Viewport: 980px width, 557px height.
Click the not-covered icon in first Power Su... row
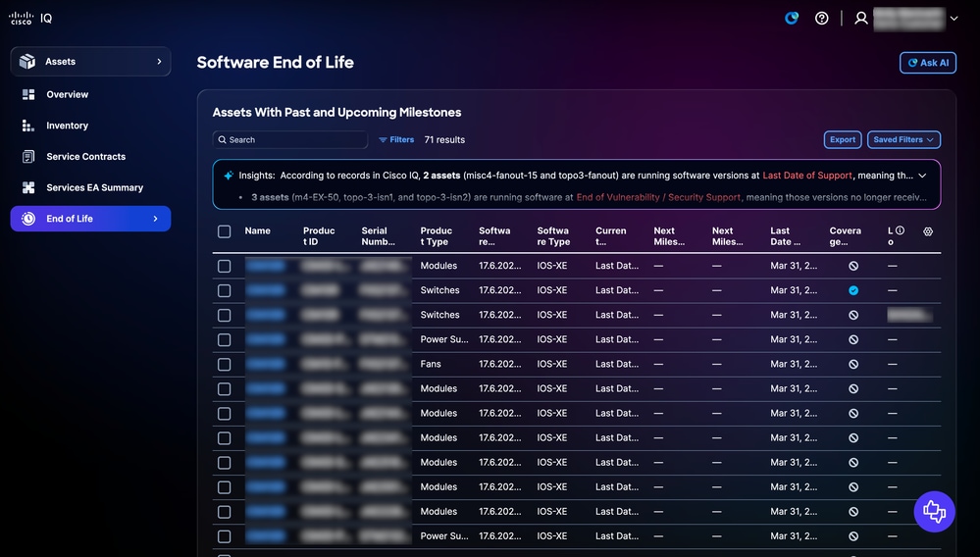(853, 339)
